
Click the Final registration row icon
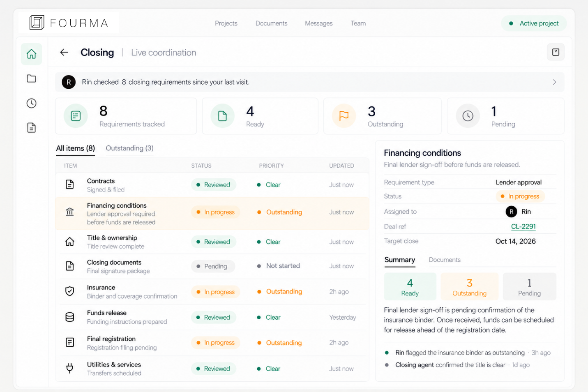[x=70, y=342]
